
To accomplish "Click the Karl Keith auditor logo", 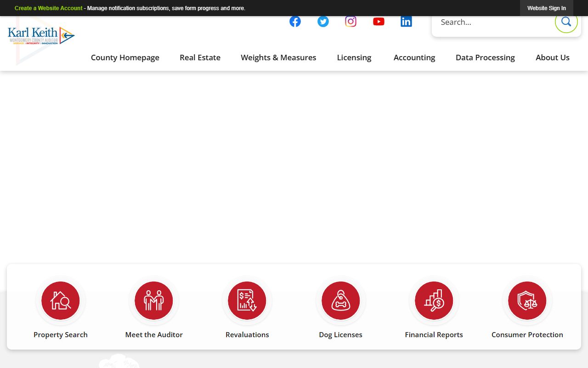I will click(41, 35).
